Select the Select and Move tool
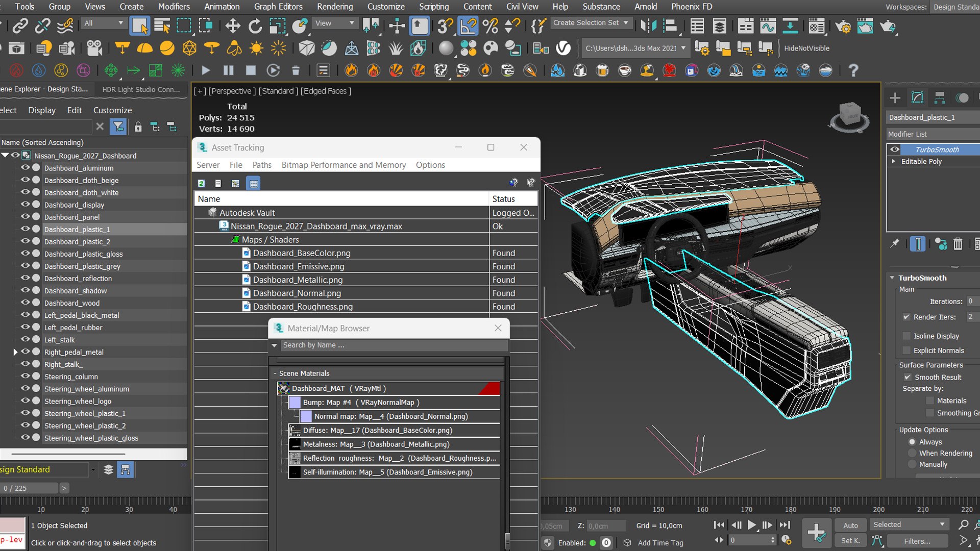This screenshot has width=980, height=551. [233, 26]
